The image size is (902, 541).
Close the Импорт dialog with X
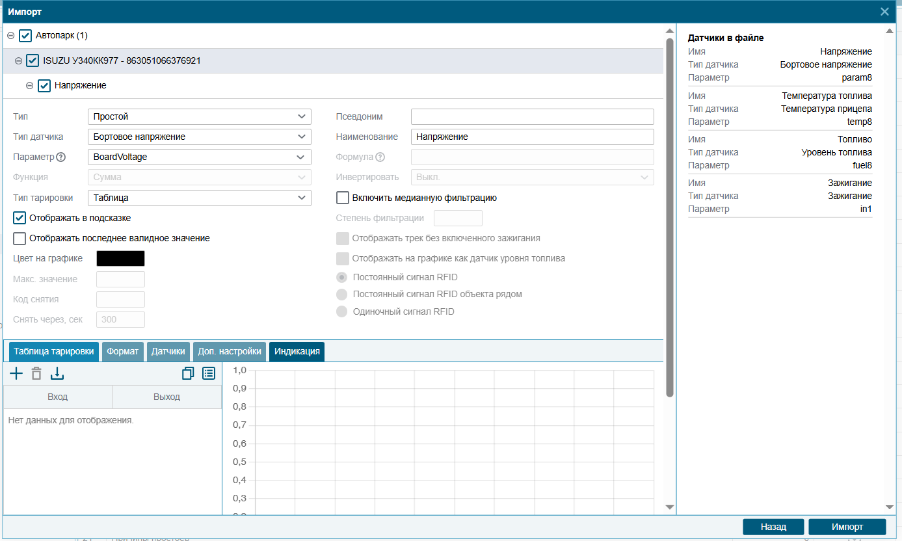click(884, 11)
